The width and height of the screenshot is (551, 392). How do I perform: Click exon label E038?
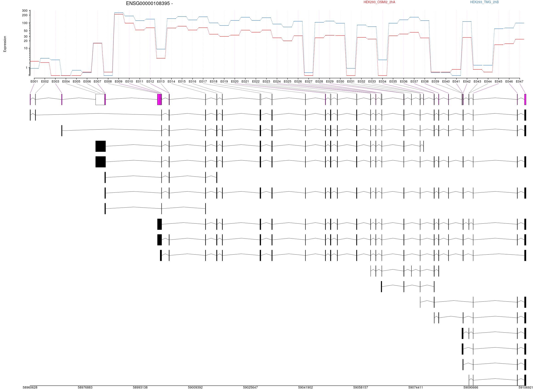425,82
